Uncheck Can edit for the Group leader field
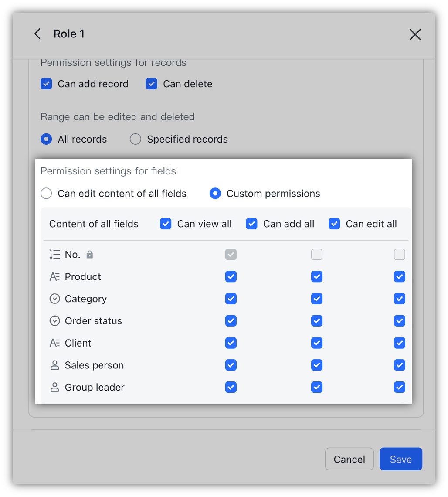 399,388
